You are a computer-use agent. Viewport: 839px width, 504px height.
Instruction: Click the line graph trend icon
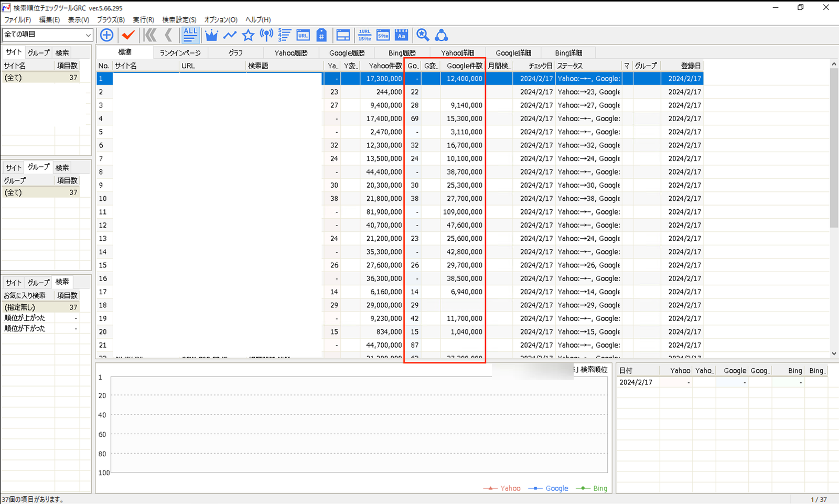(230, 35)
